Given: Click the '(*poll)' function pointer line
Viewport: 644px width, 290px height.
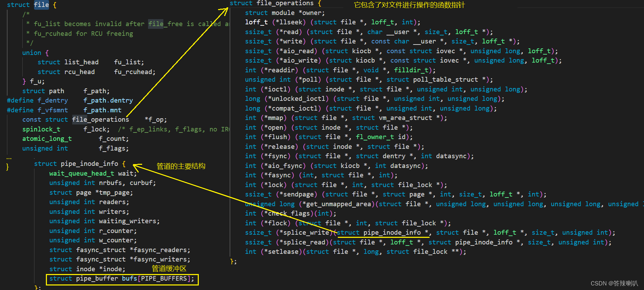Looking at the screenshot, I should (x=369, y=80).
